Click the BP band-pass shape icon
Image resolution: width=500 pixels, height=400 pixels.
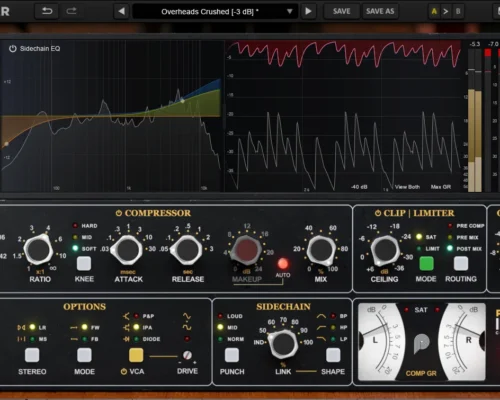coord(321,316)
